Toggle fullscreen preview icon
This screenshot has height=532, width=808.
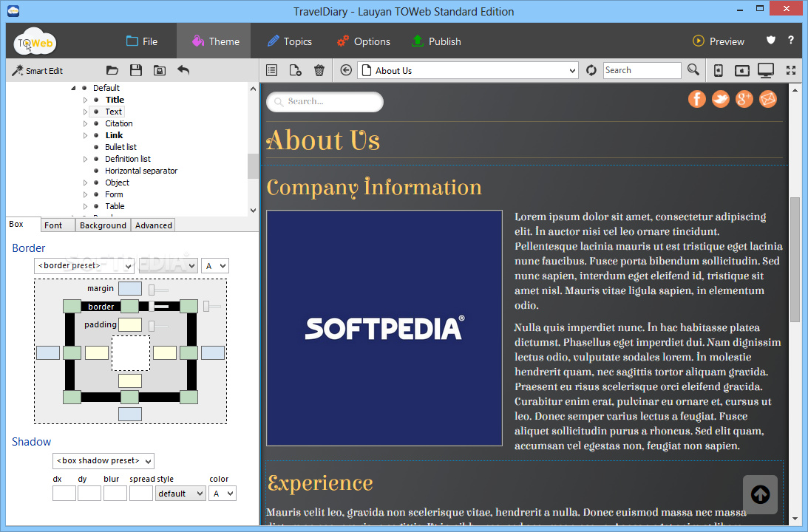(x=791, y=70)
